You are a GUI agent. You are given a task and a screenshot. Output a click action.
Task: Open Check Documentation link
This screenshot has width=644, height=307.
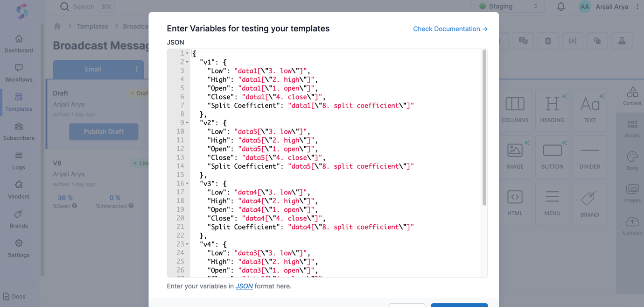pos(450,29)
